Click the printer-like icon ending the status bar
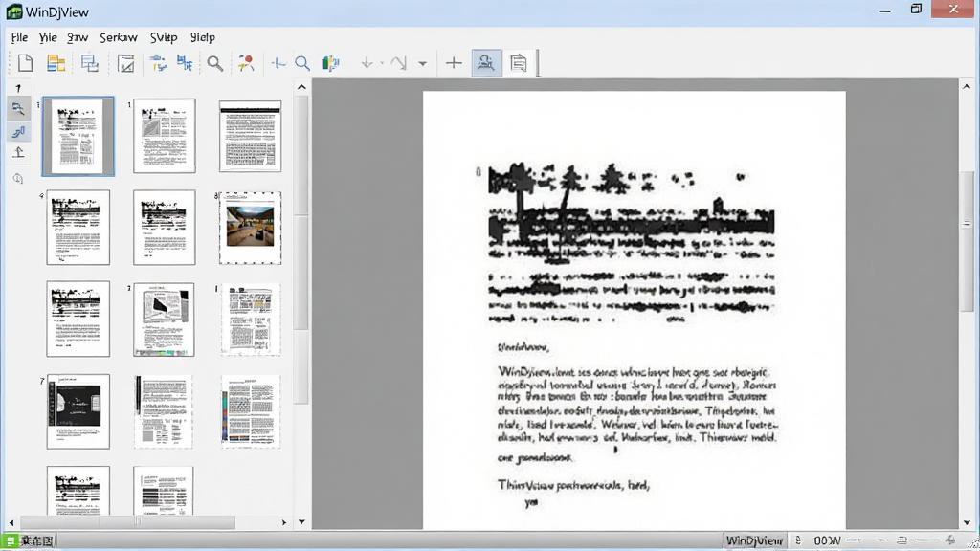The width and height of the screenshot is (980, 551). pos(950,540)
